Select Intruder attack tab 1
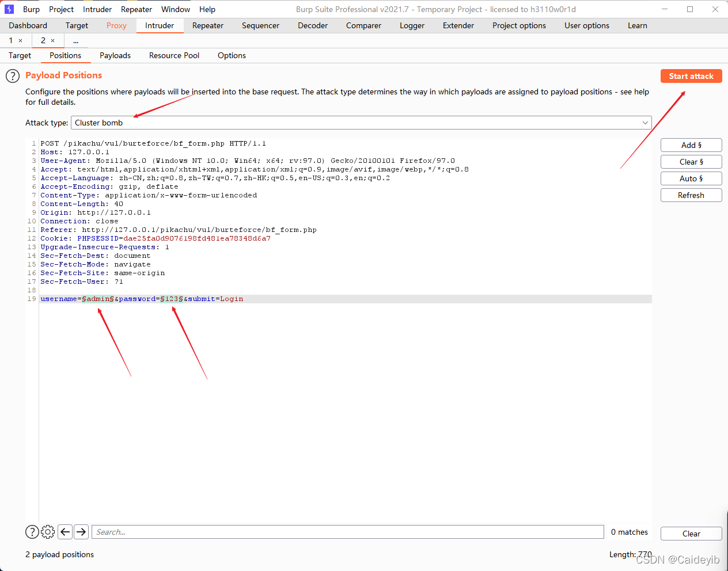The height and width of the screenshot is (571, 728). tap(10, 40)
